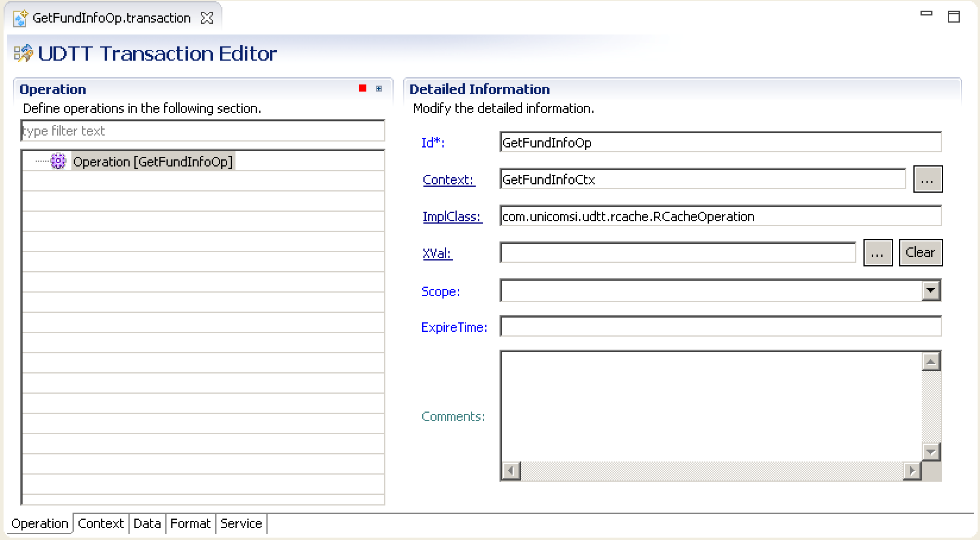
Task: Open the Context hyperlink label
Action: point(448,180)
